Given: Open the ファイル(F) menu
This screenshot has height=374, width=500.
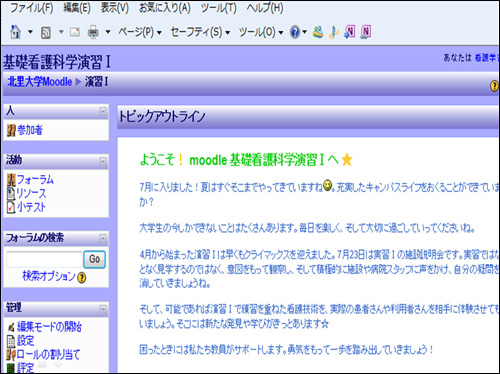Looking at the screenshot, I should coord(32,8).
